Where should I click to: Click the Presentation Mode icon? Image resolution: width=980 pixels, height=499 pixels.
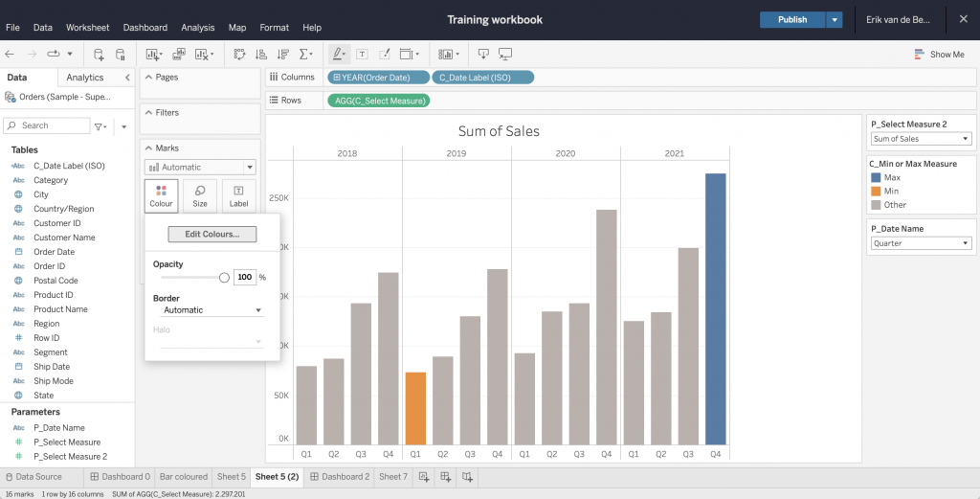[x=505, y=55]
